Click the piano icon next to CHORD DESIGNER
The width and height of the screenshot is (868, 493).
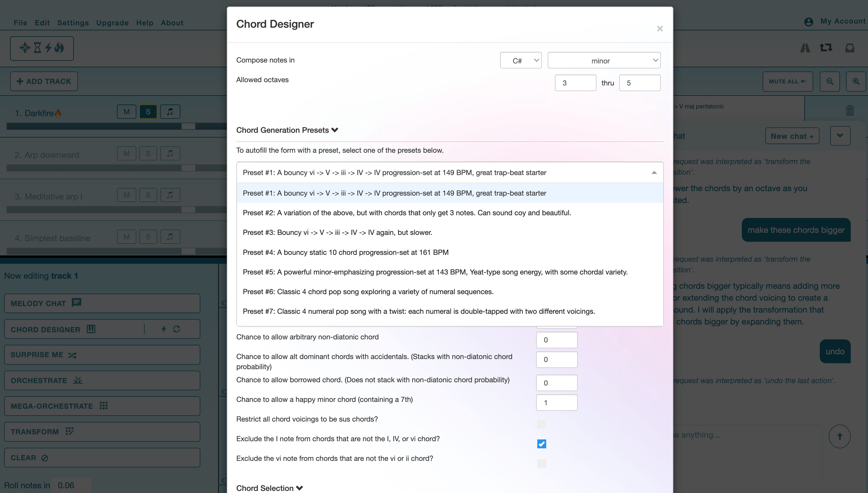tap(91, 329)
